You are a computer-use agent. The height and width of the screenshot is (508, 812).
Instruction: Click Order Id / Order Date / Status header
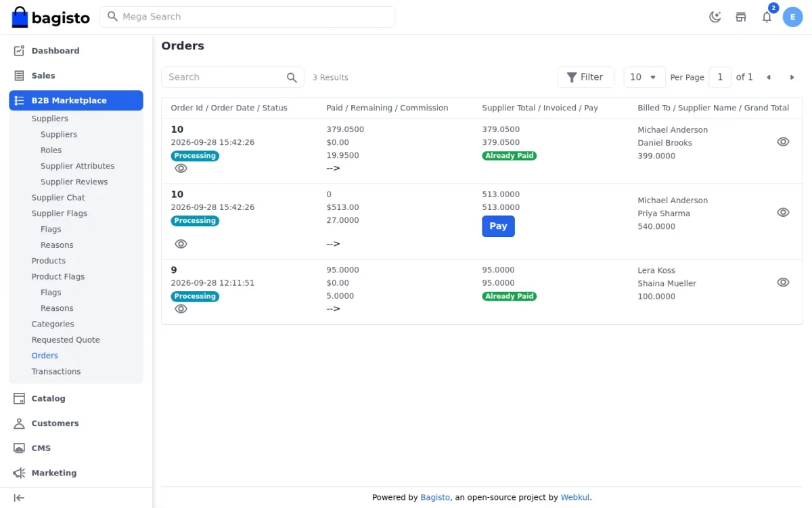tap(229, 108)
